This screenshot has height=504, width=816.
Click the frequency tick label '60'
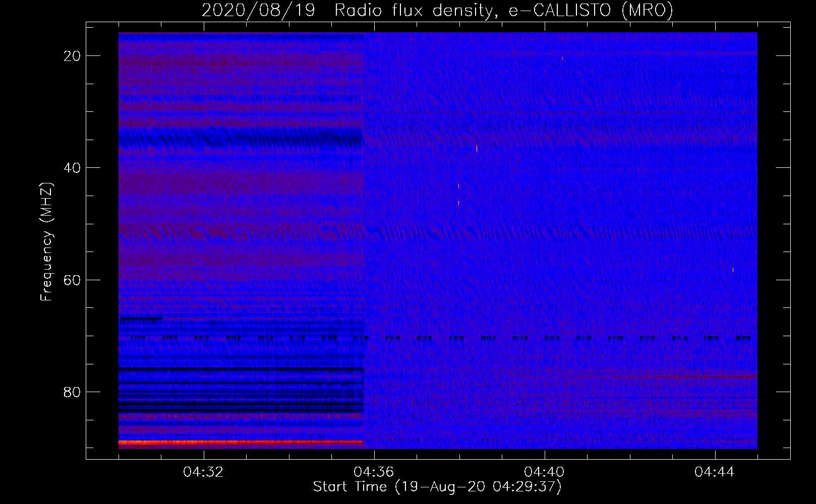(73, 280)
